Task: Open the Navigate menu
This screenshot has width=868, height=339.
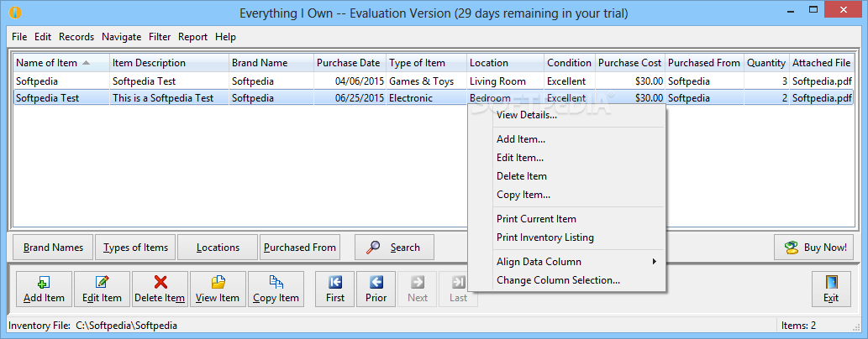Action: 121,37
